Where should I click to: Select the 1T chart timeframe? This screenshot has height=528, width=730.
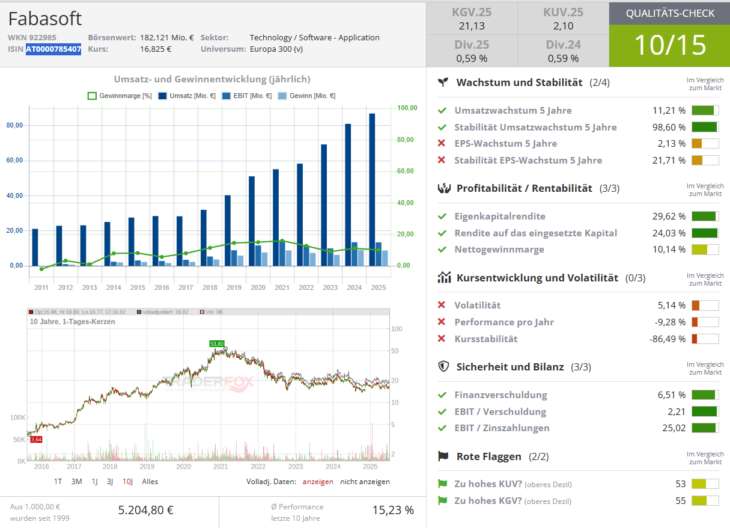point(58,481)
